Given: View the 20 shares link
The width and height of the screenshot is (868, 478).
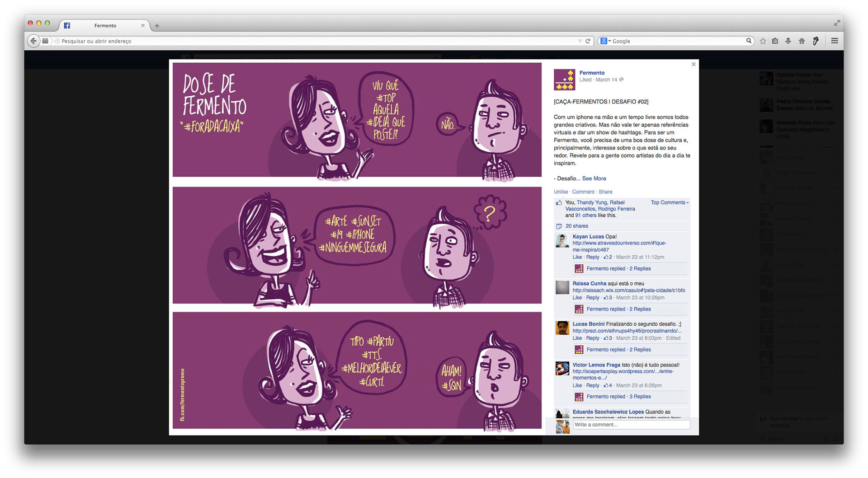Looking at the screenshot, I should pos(577,226).
